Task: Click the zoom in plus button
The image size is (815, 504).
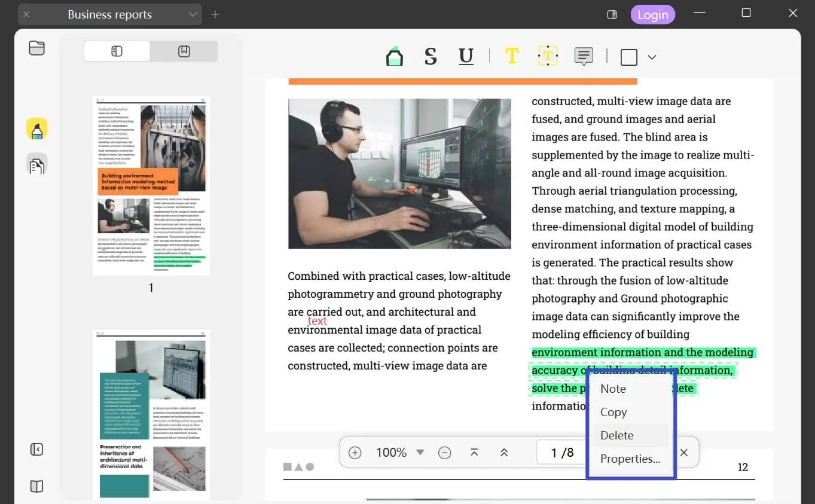Action: [355, 453]
